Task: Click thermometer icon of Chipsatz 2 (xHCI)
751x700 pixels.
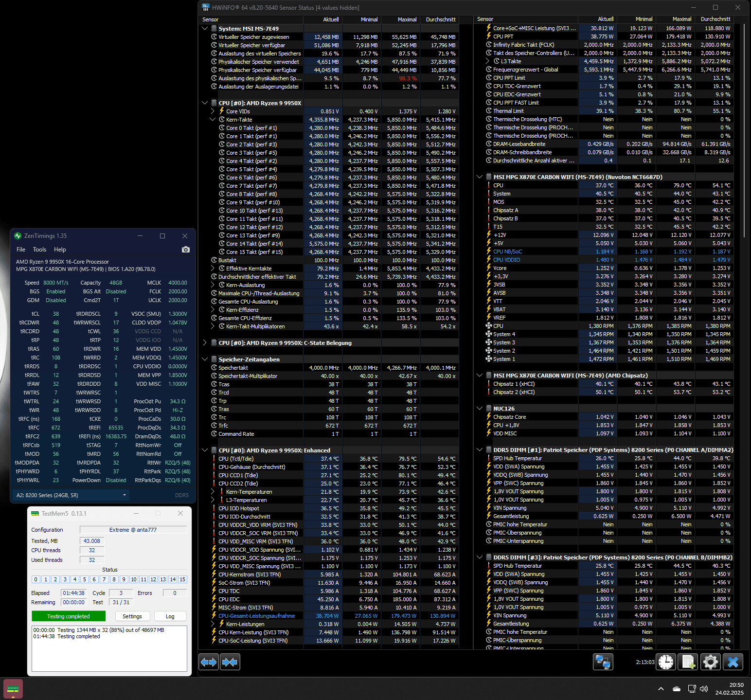Action: [489, 392]
